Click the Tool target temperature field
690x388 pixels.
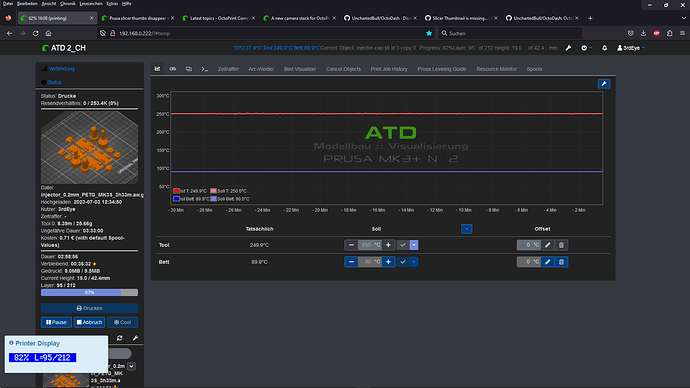370,245
